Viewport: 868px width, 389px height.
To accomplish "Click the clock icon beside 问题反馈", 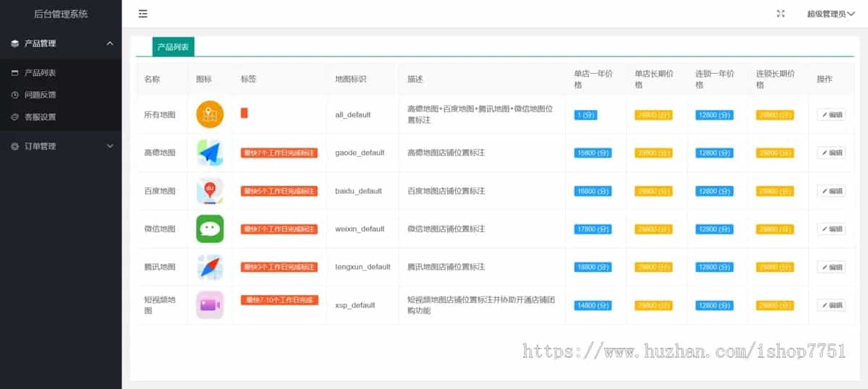I will [x=15, y=95].
